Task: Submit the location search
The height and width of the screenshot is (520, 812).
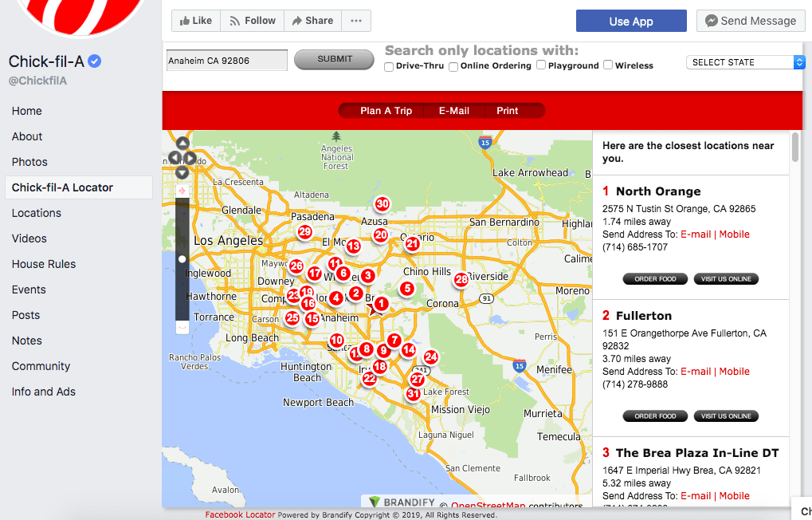Action: [335, 59]
